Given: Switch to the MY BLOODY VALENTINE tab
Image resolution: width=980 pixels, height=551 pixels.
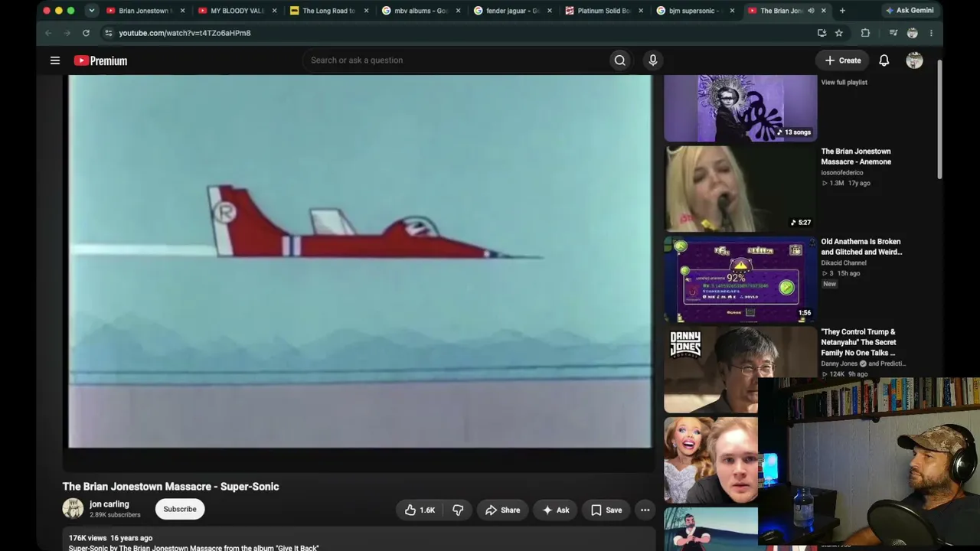Looking at the screenshot, I should [237, 11].
